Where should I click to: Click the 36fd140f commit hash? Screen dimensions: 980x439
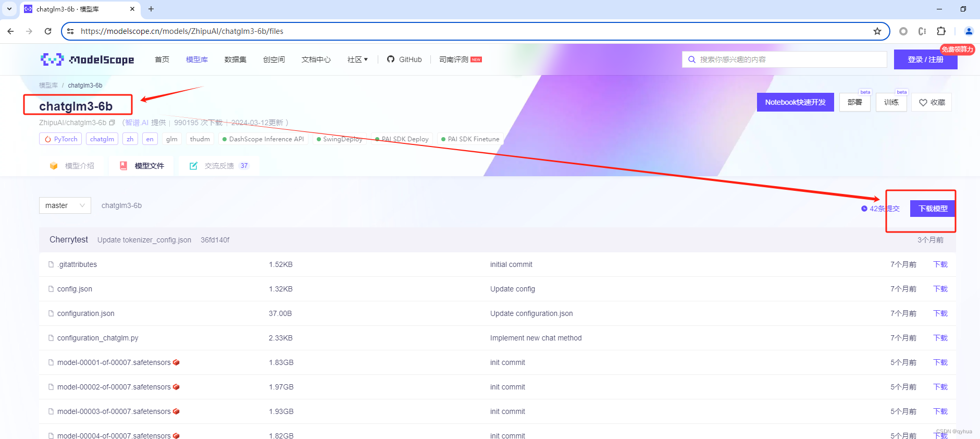pyautogui.click(x=215, y=240)
